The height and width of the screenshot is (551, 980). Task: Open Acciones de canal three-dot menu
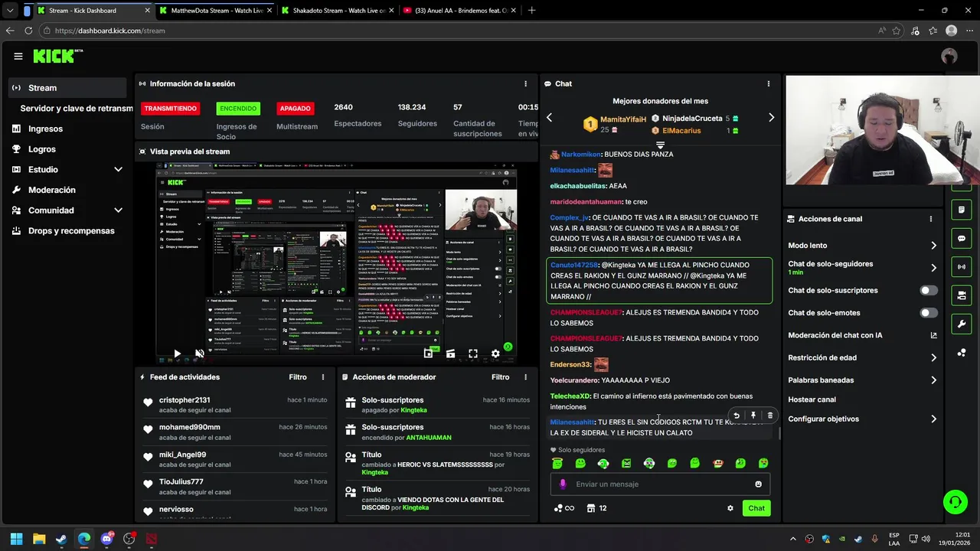point(931,219)
